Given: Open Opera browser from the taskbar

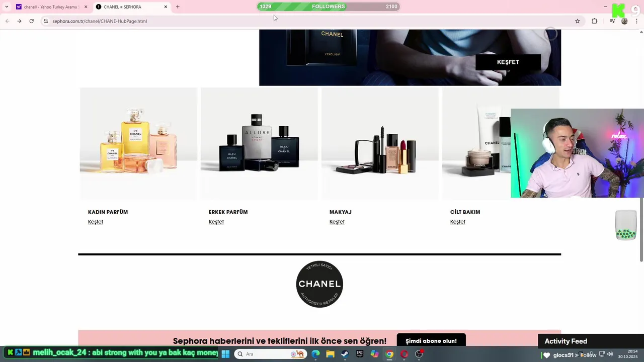Looking at the screenshot, I should tap(404, 354).
